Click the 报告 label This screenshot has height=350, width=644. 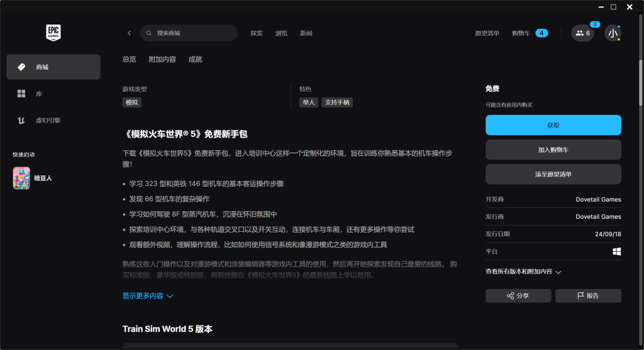pyautogui.click(x=592, y=296)
